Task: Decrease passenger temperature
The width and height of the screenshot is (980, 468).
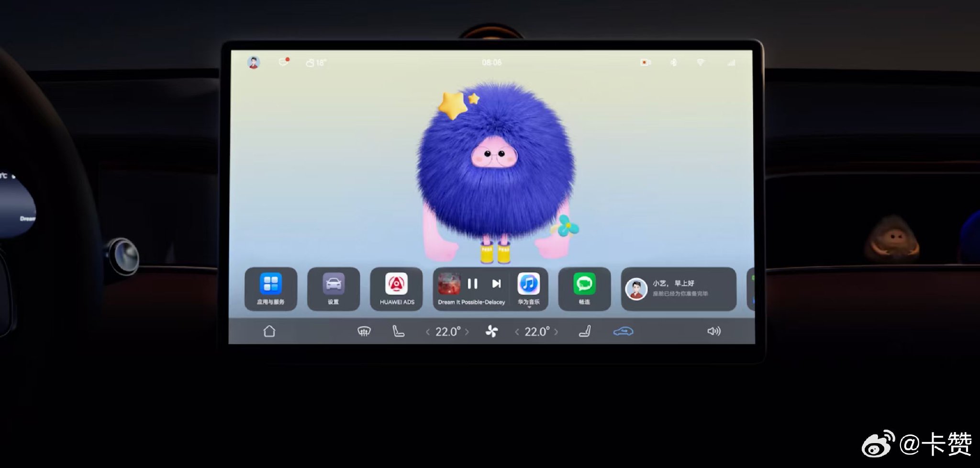Action: (x=517, y=331)
